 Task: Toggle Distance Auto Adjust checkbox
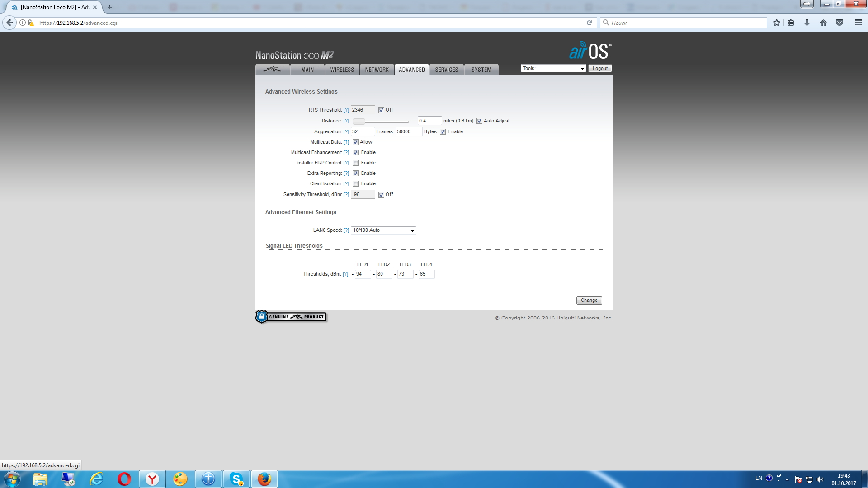click(479, 121)
